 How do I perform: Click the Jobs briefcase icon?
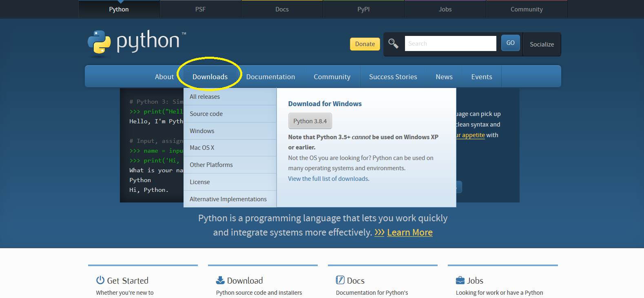tap(460, 280)
